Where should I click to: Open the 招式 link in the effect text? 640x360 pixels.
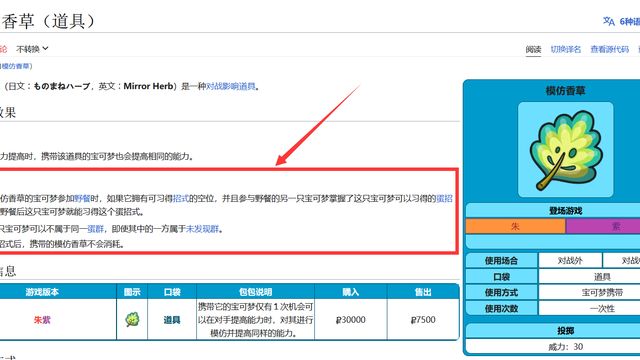coord(180,198)
